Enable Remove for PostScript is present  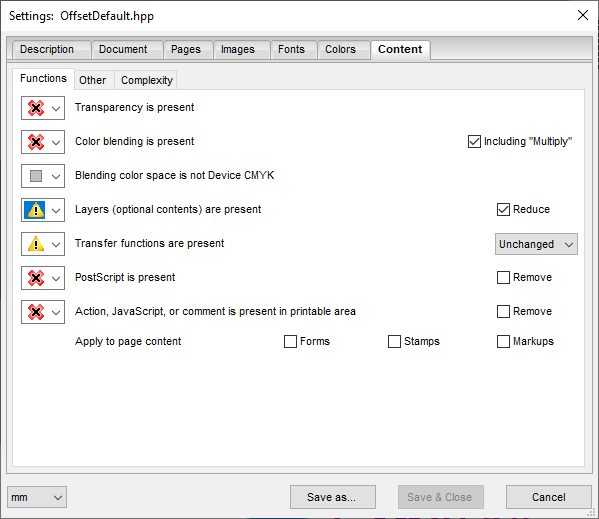[503, 277]
